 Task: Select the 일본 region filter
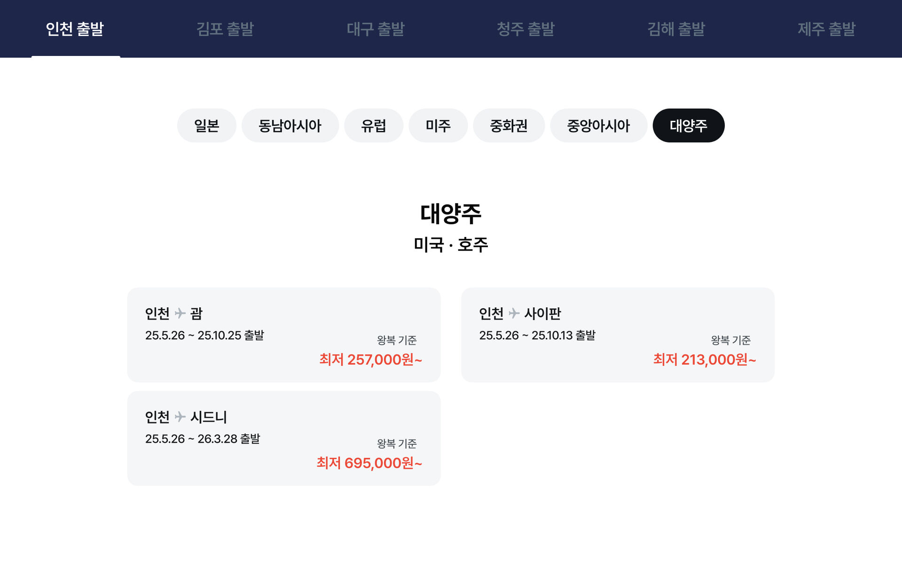206,125
